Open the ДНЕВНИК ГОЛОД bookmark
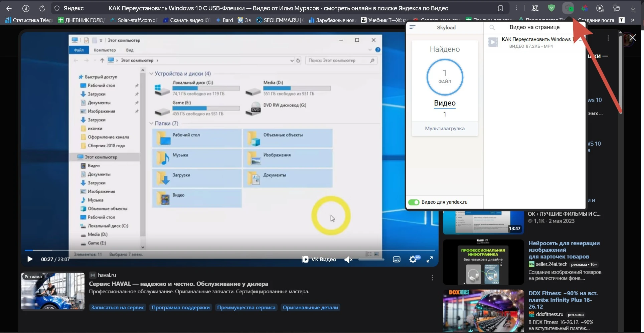Image resolution: width=644 pixels, height=333 pixels. 82,20
